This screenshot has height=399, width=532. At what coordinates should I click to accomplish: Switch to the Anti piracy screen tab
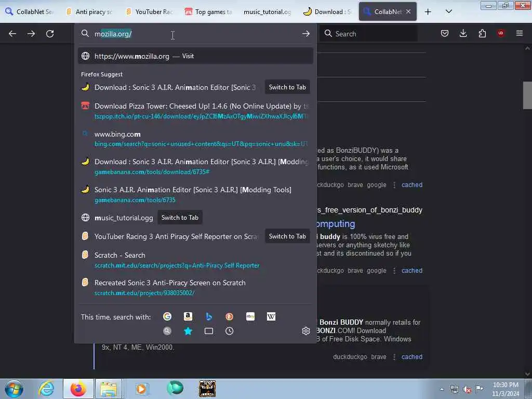point(90,11)
